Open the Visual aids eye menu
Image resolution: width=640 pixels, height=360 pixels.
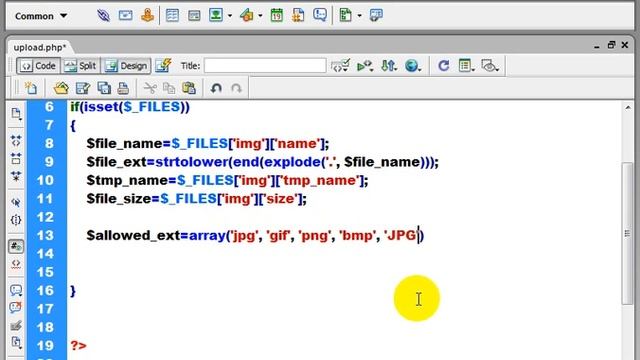(490, 66)
